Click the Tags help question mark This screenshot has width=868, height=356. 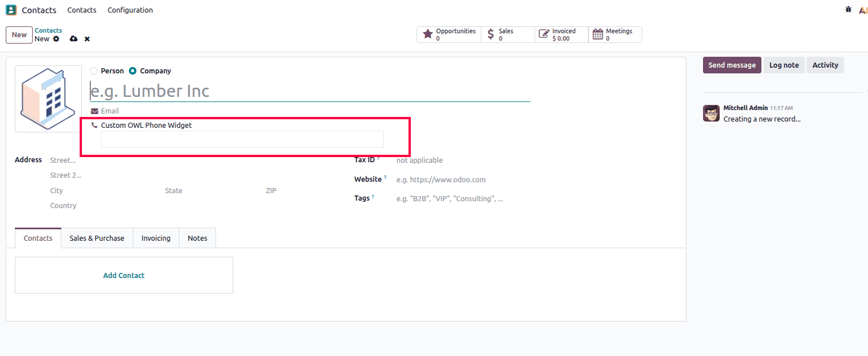[x=373, y=197]
